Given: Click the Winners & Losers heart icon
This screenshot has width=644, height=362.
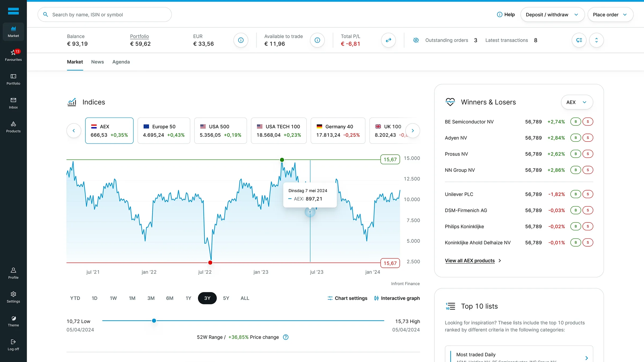Looking at the screenshot, I should 450,102.
